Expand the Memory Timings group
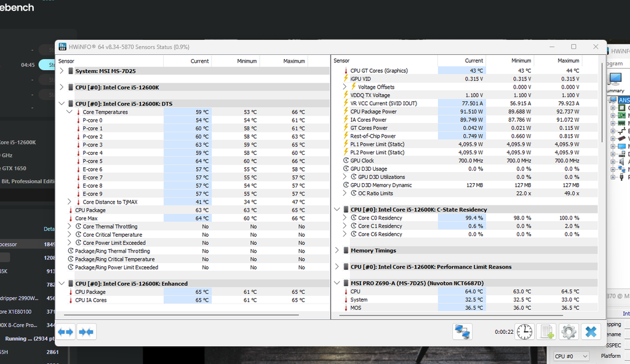The width and height of the screenshot is (630, 364). pos(337,250)
